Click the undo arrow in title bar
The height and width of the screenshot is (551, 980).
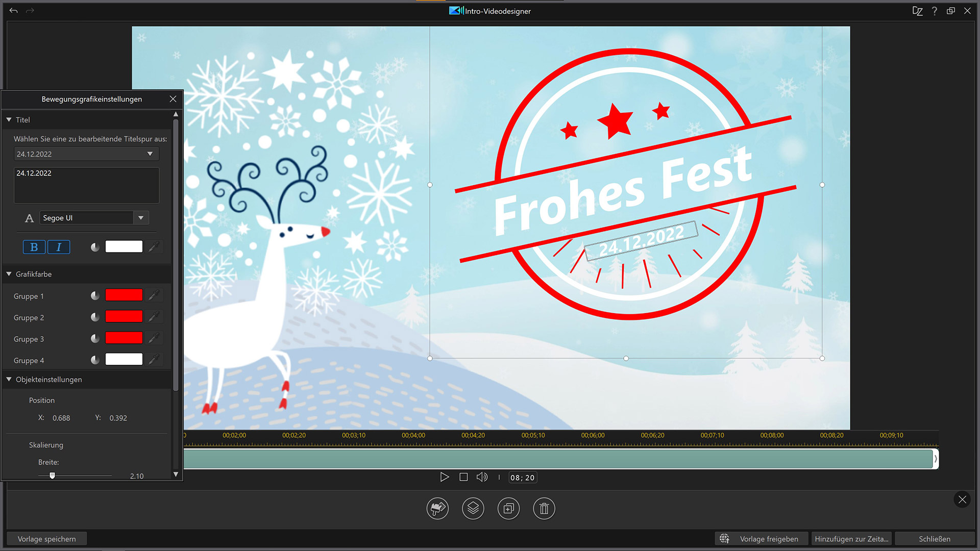click(x=14, y=11)
